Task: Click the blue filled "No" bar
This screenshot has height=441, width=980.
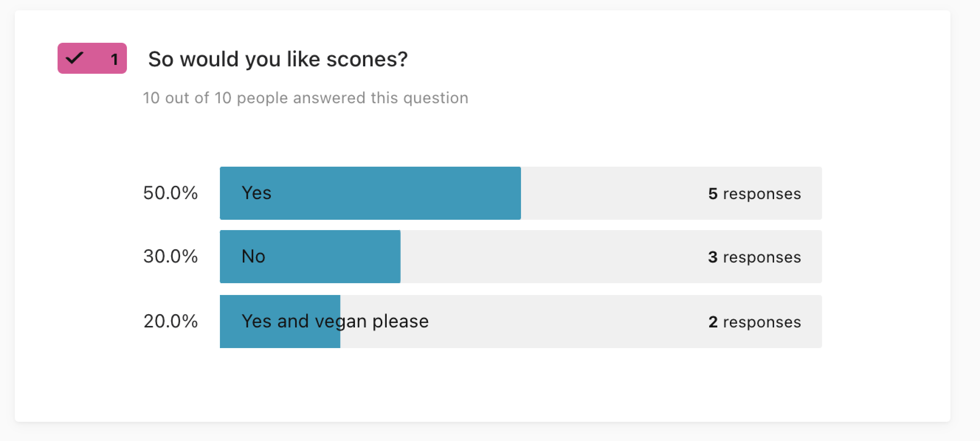Action: (310, 257)
